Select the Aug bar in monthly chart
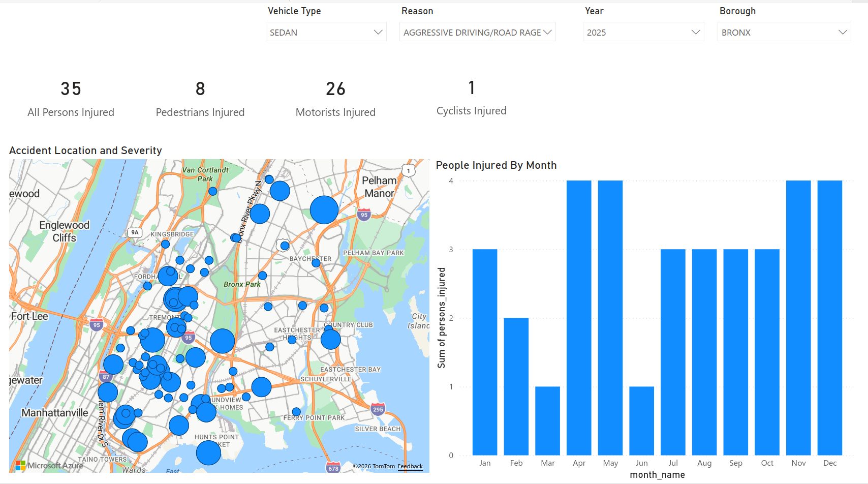Viewport: 868px width, 484px height. tap(704, 352)
